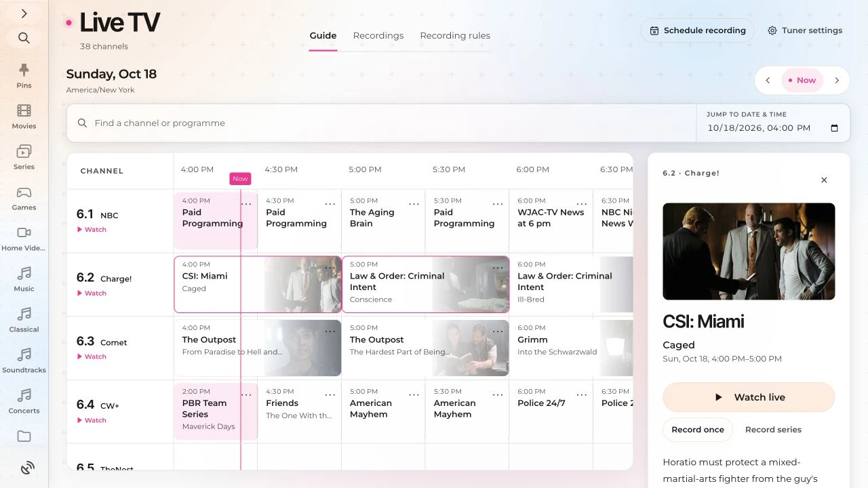This screenshot has height=488, width=868.
Task: Open the Music library
Action: click(x=24, y=279)
